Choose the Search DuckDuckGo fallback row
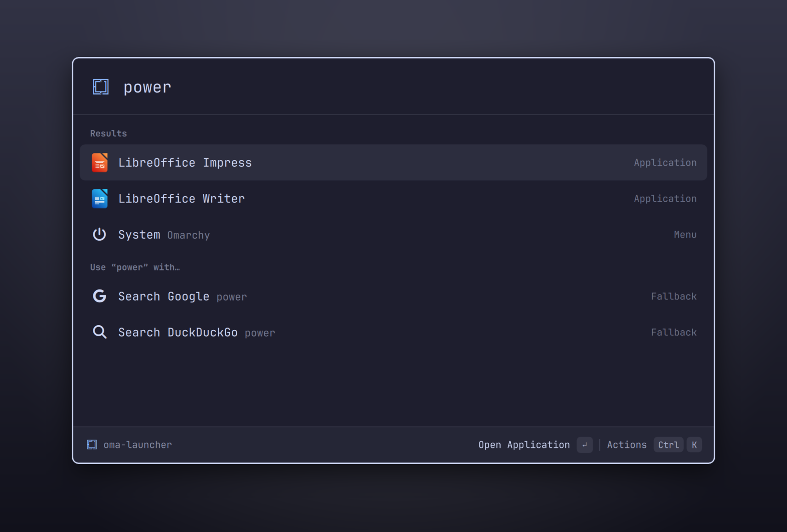The image size is (787, 532). point(393,332)
